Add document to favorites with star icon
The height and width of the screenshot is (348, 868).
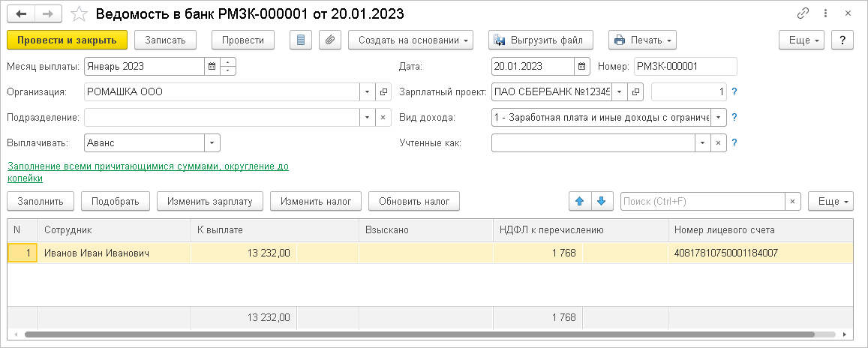click(x=80, y=13)
